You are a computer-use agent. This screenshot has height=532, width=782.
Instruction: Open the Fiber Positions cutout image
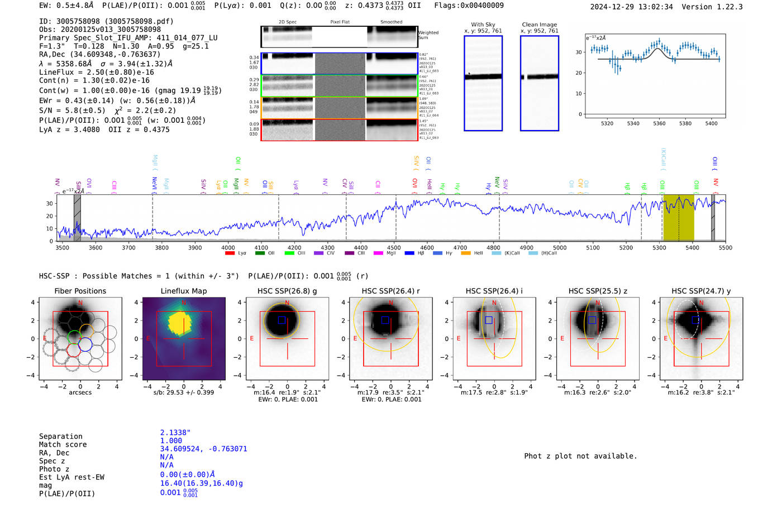click(x=80, y=338)
